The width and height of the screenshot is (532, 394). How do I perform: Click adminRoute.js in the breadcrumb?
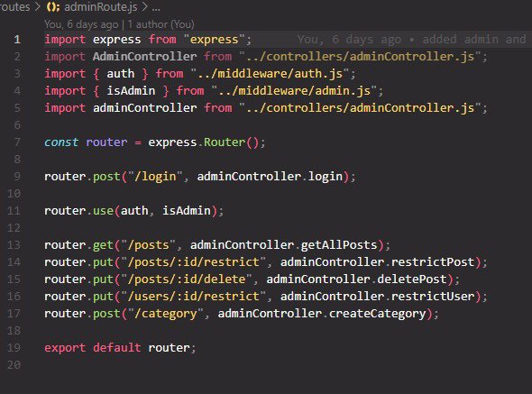click(x=101, y=7)
